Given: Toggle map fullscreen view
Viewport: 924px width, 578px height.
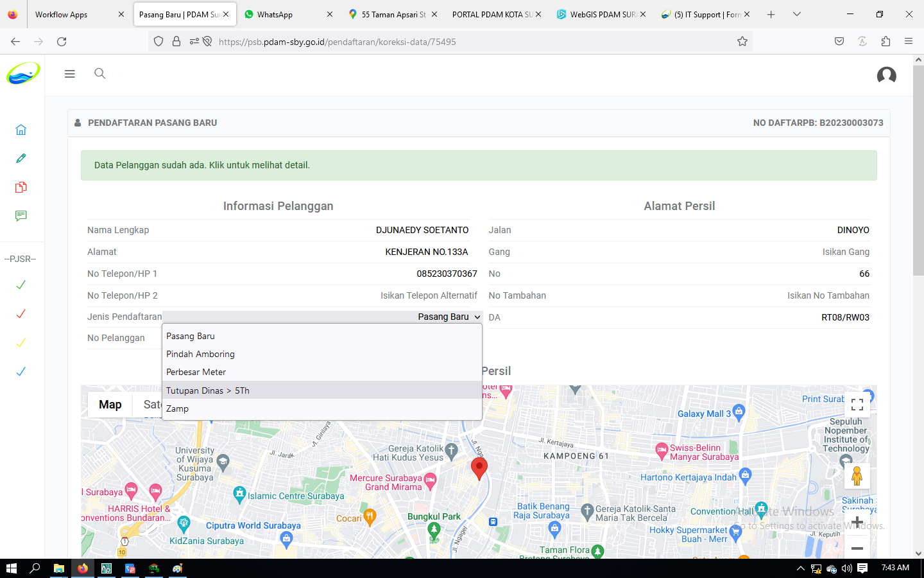Looking at the screenshot, I should 857,405.
